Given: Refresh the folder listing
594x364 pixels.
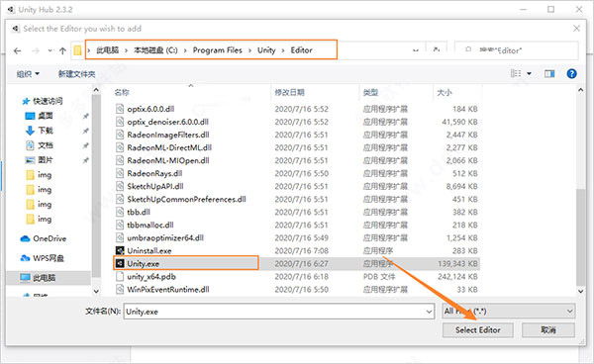Looking at the screenshot, I should pos(437,49).
